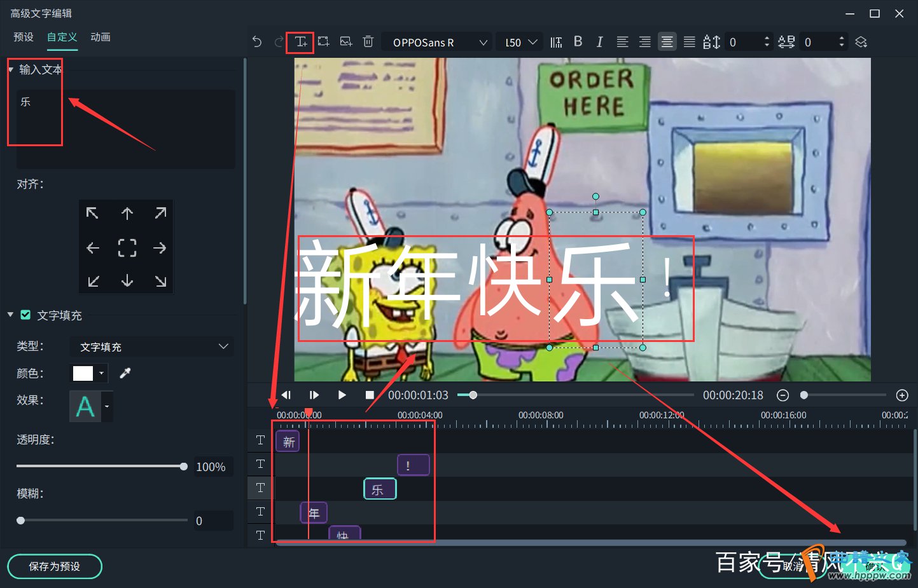Click the add text box icon

300,42
